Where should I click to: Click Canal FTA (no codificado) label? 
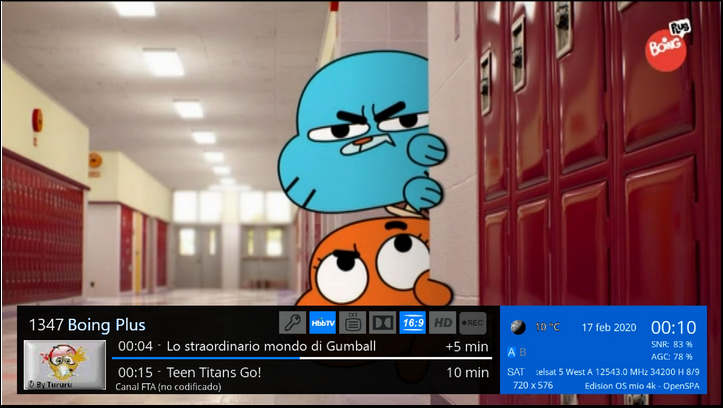point(168,387)
